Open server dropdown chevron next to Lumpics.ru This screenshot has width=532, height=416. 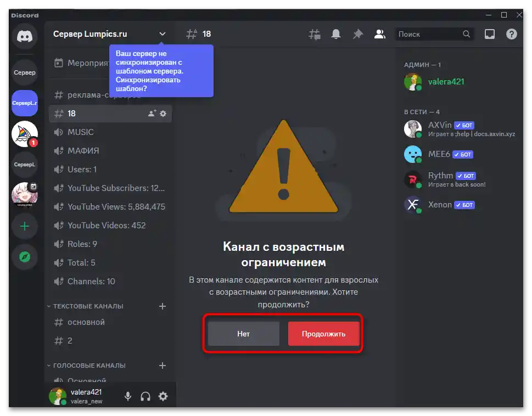pyautogui.click(x=163, y=34)
